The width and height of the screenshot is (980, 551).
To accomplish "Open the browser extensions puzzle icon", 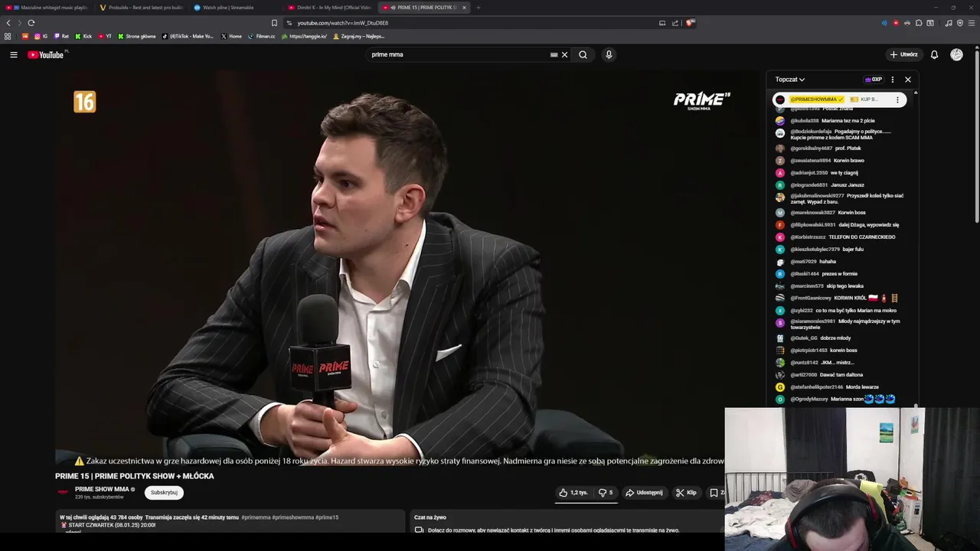I will (919, 23).
